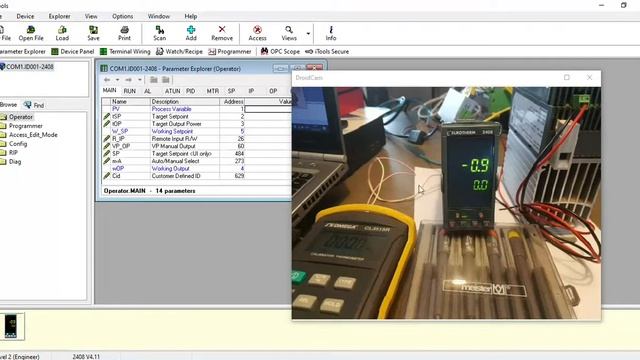
Task: Switch to the ATUN parameter tab
Action: pyautogui.click(x=172, y=91)
